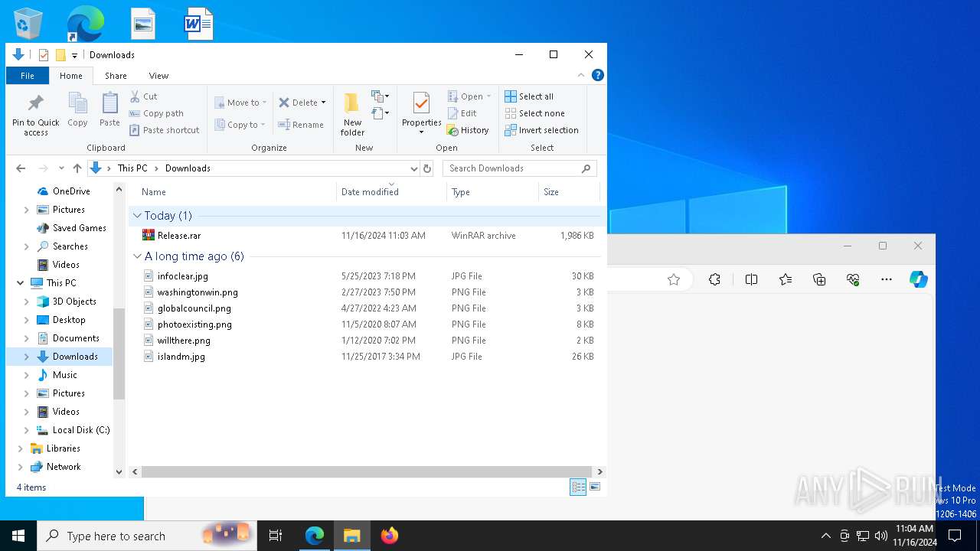Screen dimensions: 980x551
Task: Open Copilot icon in Edge window
Action: coord(919,280)
